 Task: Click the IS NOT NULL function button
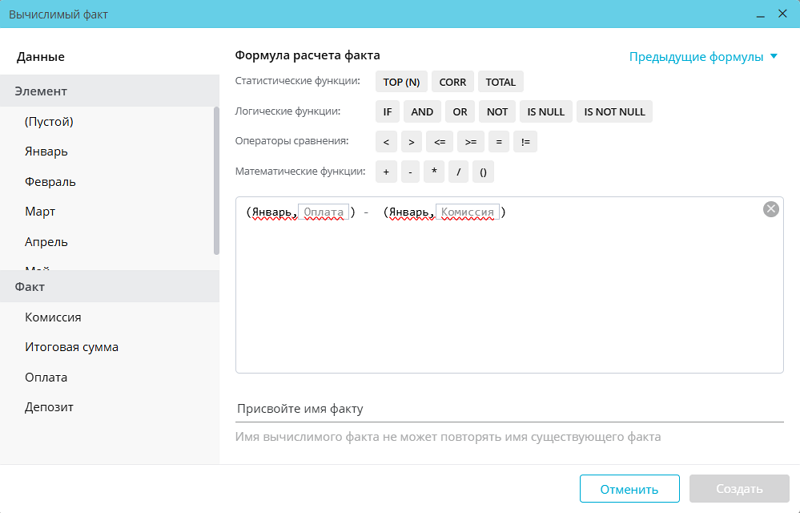[614, 112]
